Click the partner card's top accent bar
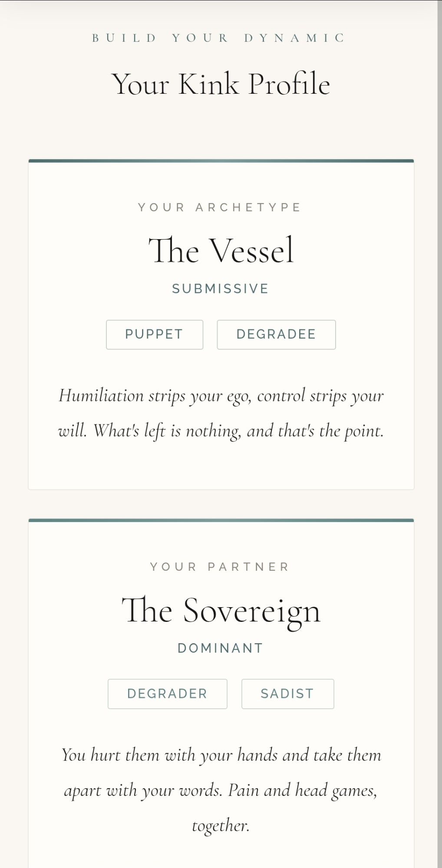 (221, 520)
